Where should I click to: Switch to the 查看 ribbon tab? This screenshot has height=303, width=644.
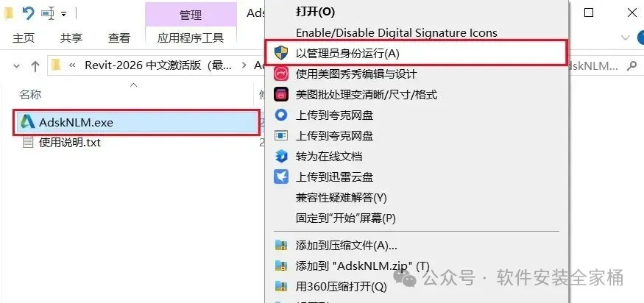(119, 38)
